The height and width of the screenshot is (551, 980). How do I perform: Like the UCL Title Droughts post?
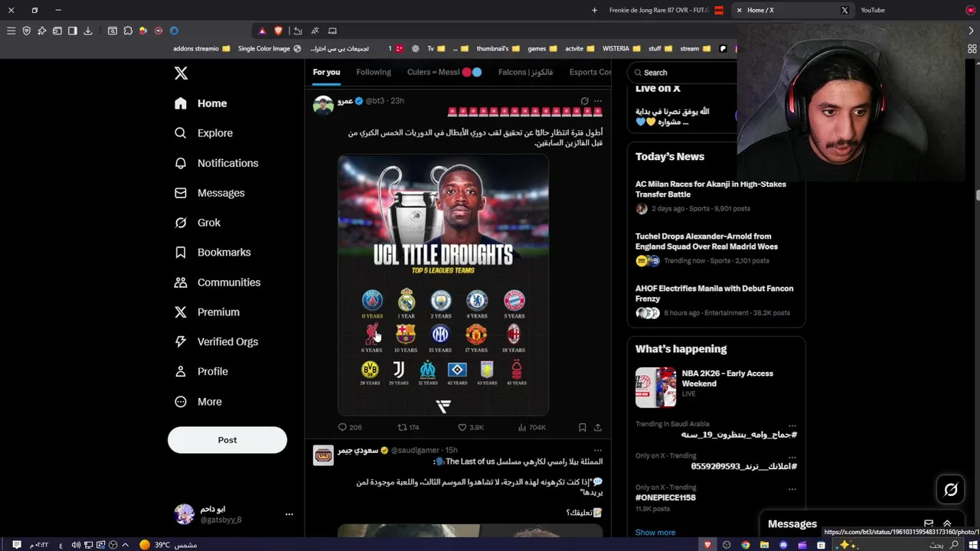pyautogui.click(x=462, y=427)
